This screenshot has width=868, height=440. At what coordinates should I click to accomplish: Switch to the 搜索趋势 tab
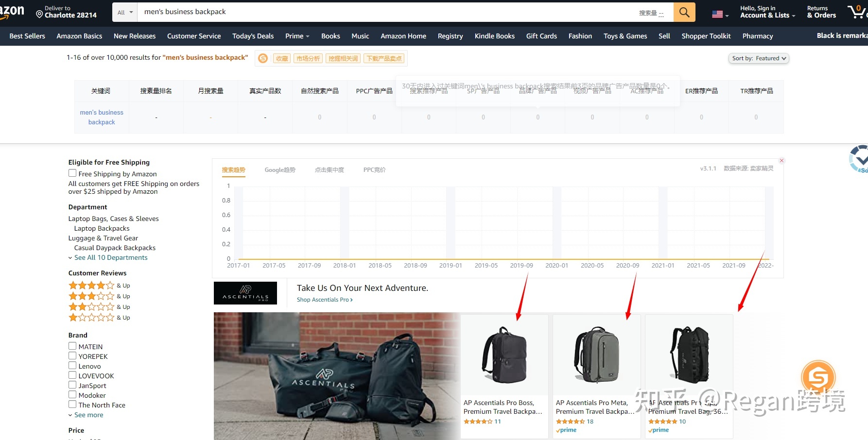[233, 170]
